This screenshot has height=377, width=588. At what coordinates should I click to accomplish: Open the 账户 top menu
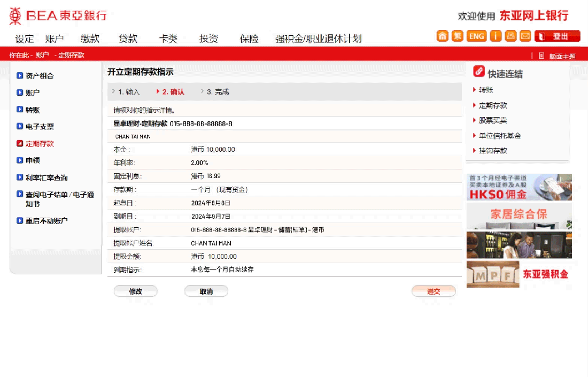(55, 39)
